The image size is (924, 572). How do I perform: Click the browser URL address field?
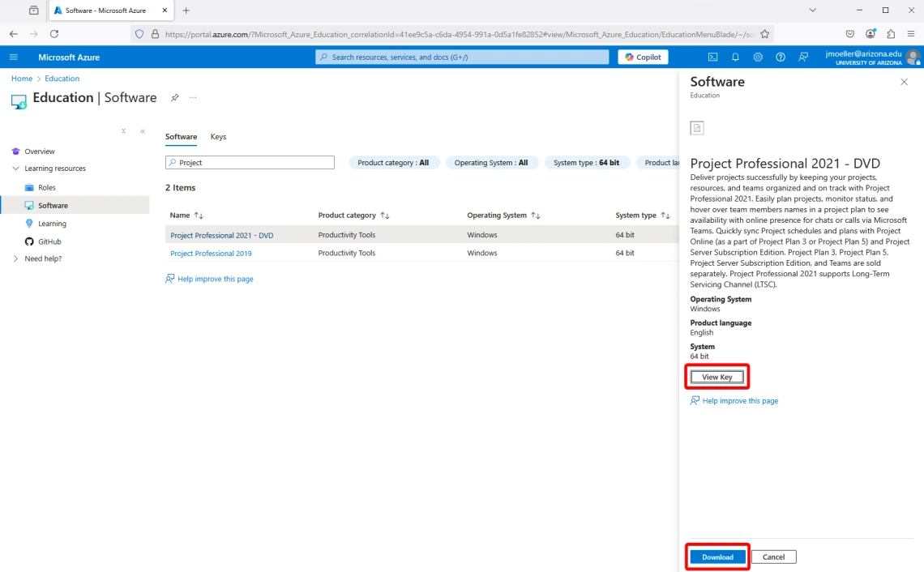click(460, 34)
